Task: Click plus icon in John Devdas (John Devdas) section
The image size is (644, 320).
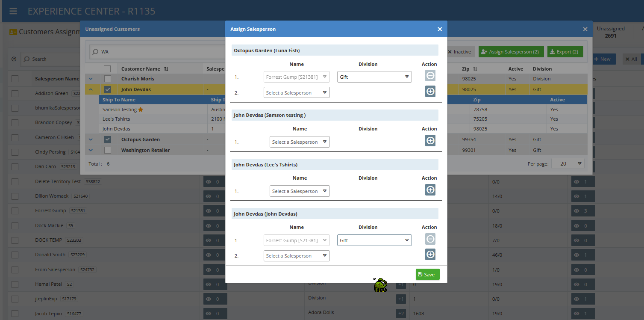Action: (x=430, y=254)
